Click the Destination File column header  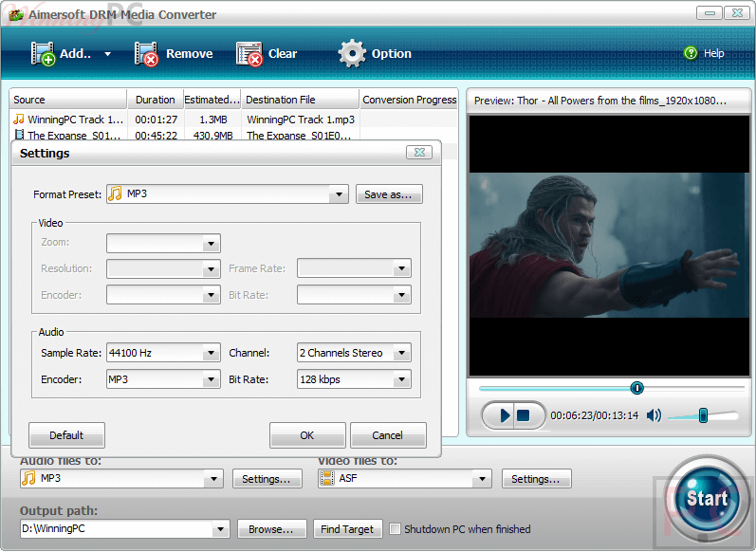301,100
